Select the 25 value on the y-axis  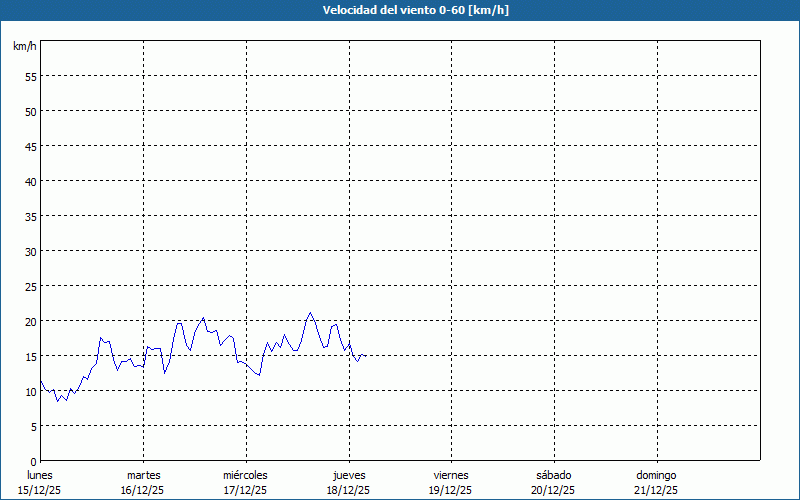(30, 286)
